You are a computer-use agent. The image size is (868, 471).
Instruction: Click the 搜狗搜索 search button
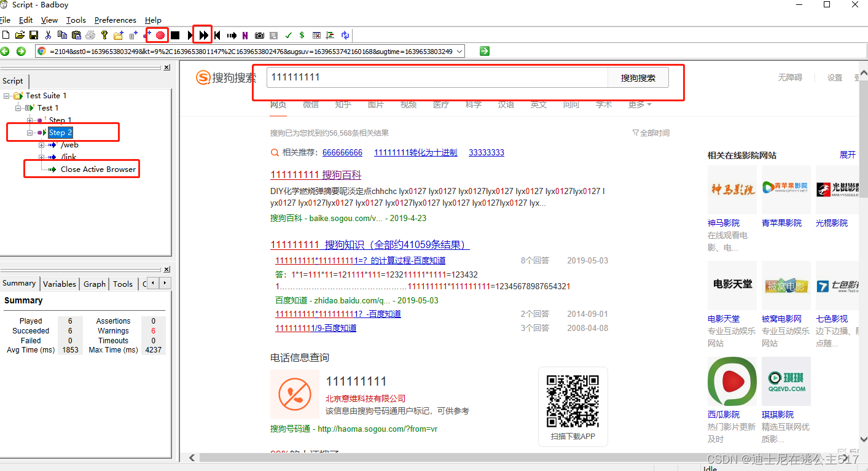[638, 77]
